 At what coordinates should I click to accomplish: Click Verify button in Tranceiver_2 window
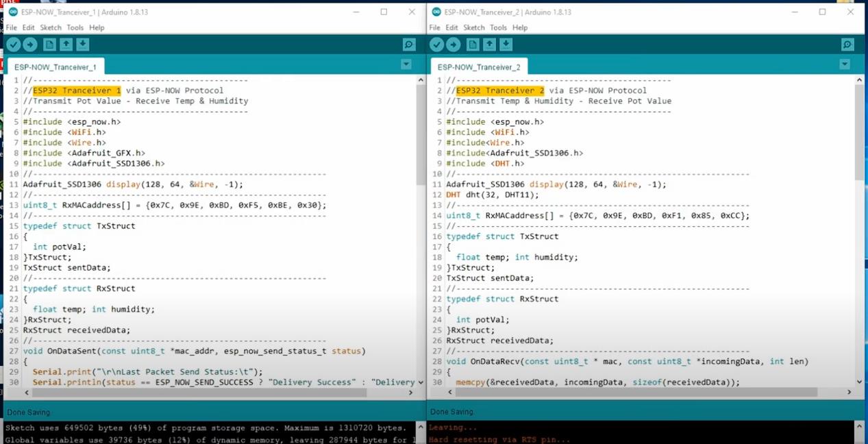pyautogui.click(x=437, y=45)
